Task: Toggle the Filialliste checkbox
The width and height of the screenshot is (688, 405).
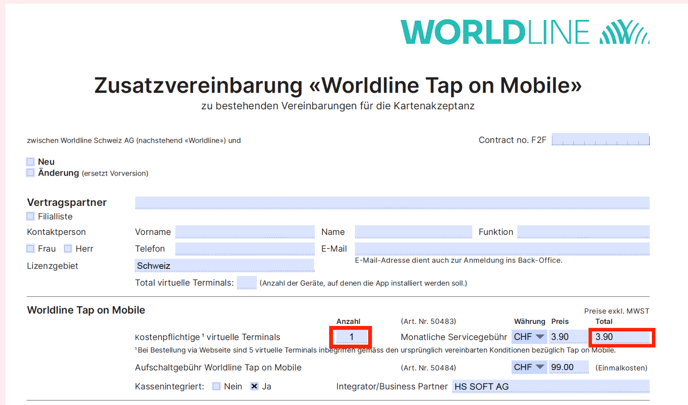Action: point(30,216)
